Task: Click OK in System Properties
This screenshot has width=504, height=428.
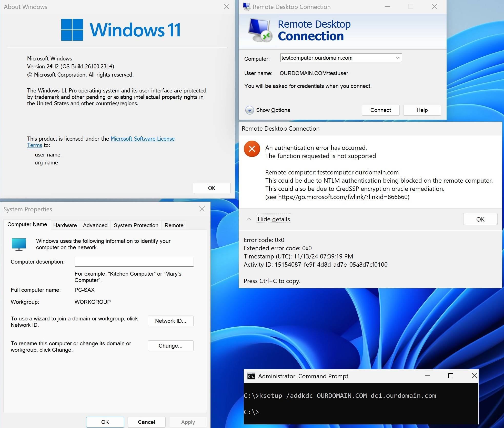Action: coord(105,422)
